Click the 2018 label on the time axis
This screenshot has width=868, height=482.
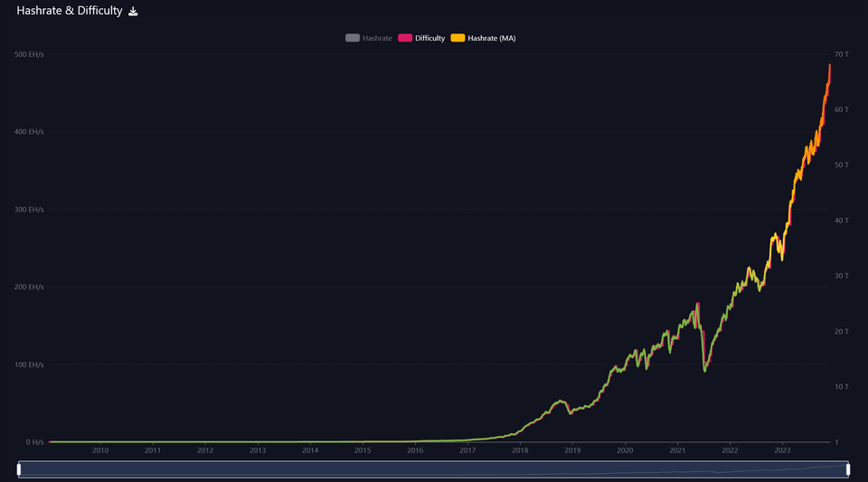(x=520, y=450)
